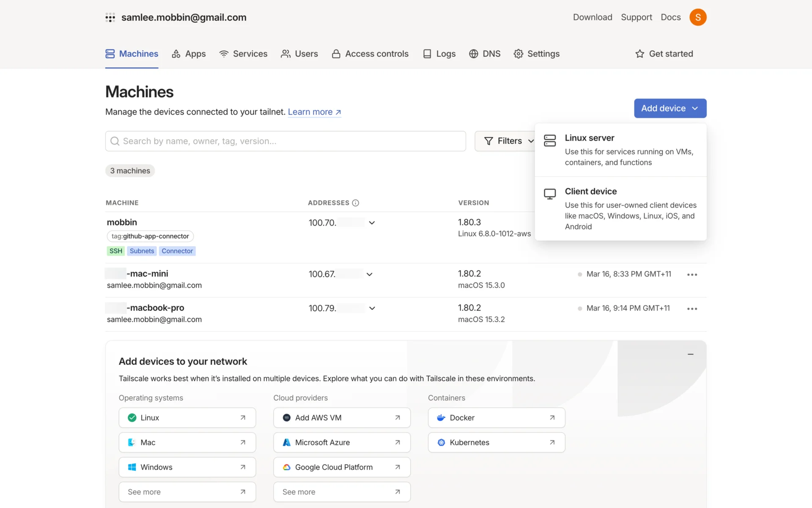Click the tailnet grid dots icon
Screen dimensions: 812x508
pyautogui.click(x=110, y=17)
